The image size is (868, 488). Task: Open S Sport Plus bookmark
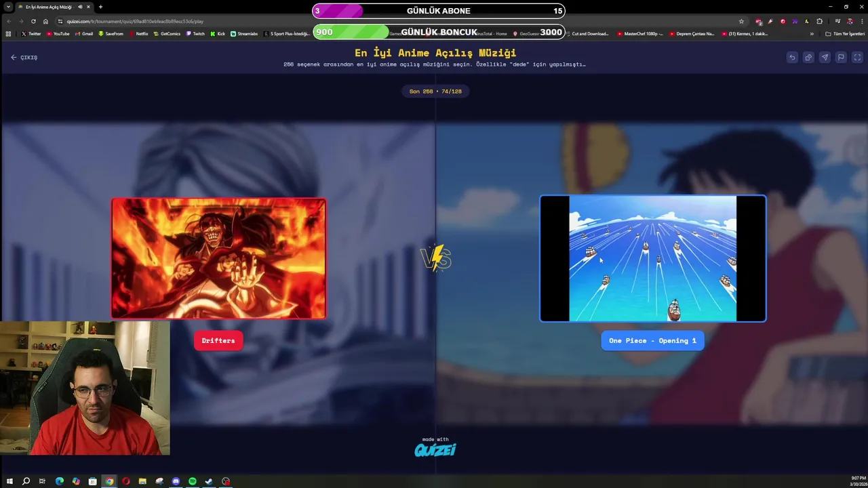(287, 33)
